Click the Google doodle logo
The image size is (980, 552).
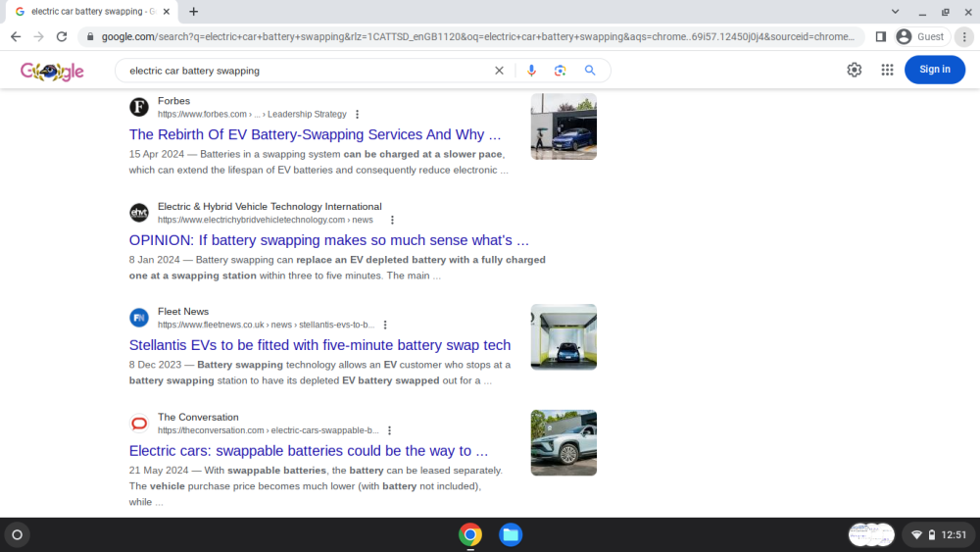[52, 72]
